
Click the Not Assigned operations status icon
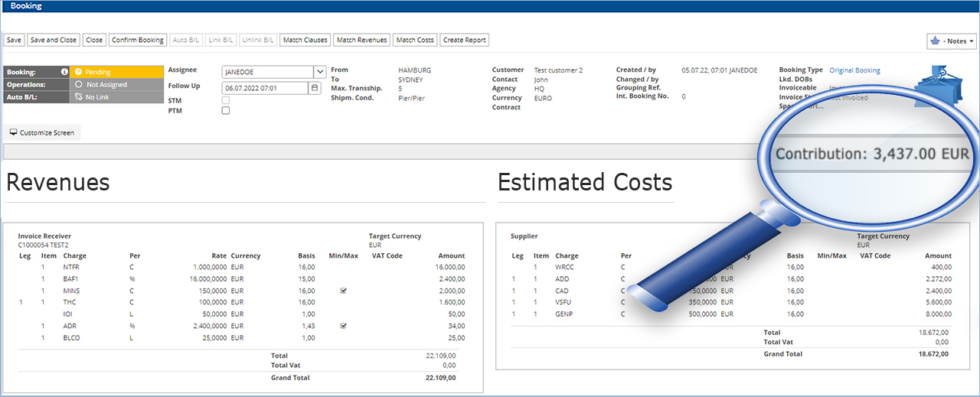pos(78,85)
